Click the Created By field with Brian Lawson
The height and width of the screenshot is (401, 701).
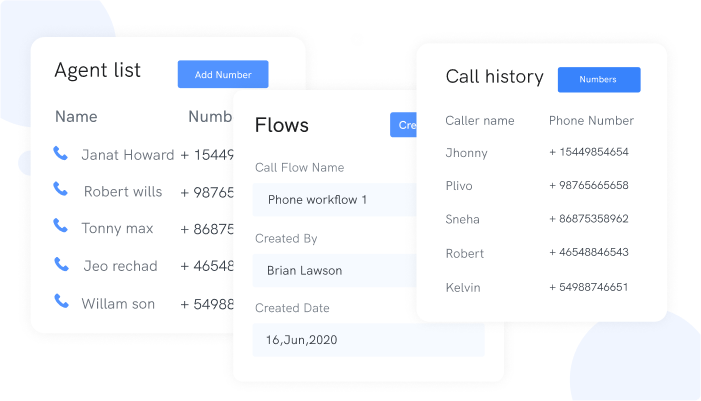point(335,270)
